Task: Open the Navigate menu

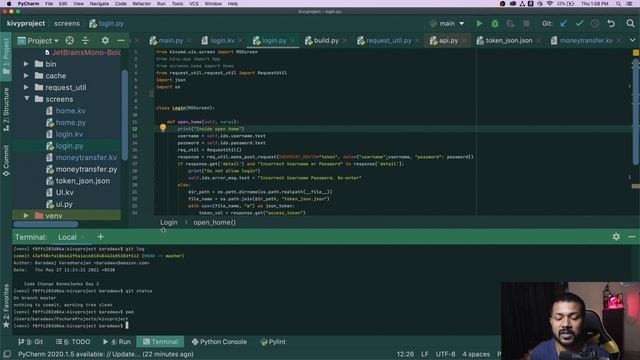Action: click(x=99, y=4)
